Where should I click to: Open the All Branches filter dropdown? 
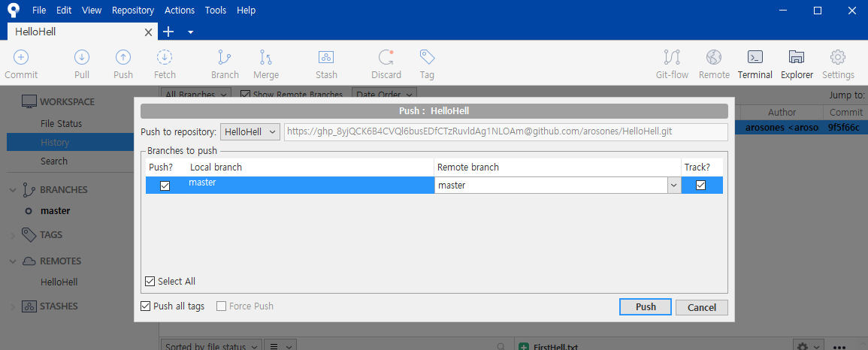click(x=196, y=95)
